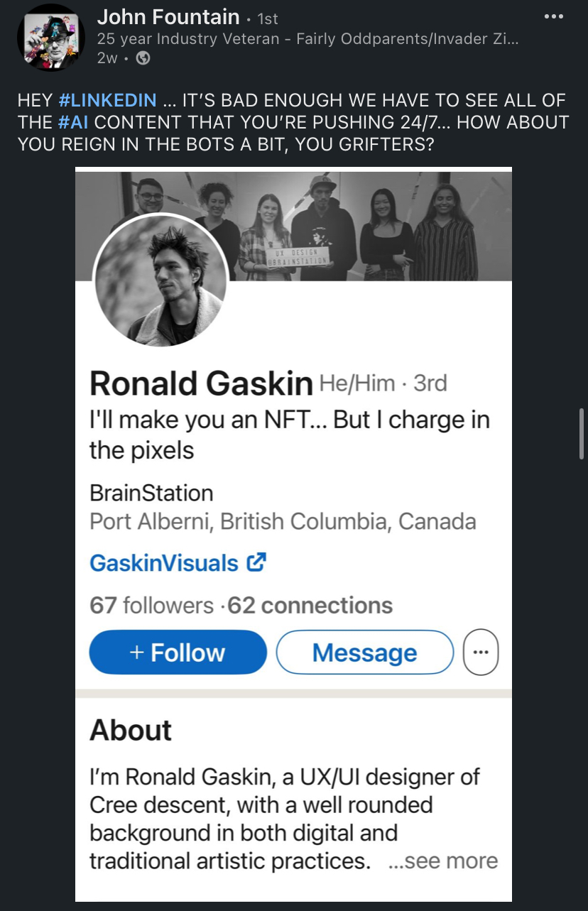
Task: Click the Message button
Action: coord(364,652)
